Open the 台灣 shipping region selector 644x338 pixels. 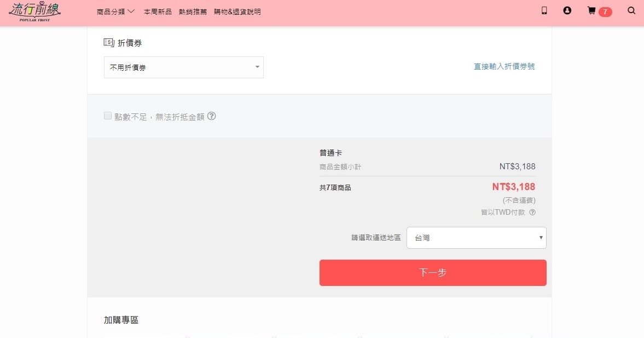tap(476, 237)
